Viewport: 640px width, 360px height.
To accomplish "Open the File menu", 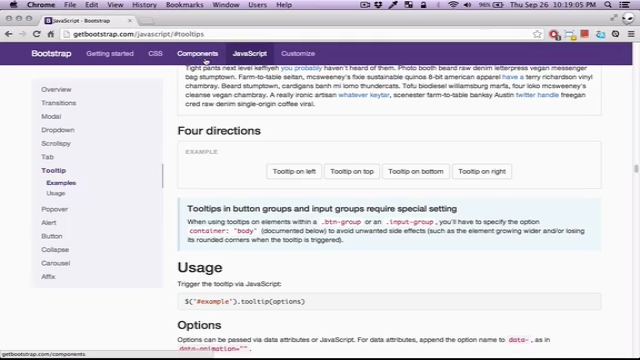I will coord(70,5).
